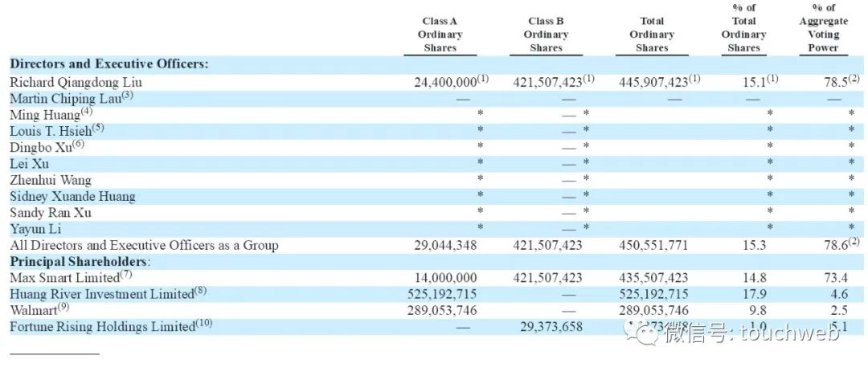Image resolution: width=868 pixels, height=371 pixels.
Task: Select 525,192,715 in the Class A column
Action: (442, 294)
